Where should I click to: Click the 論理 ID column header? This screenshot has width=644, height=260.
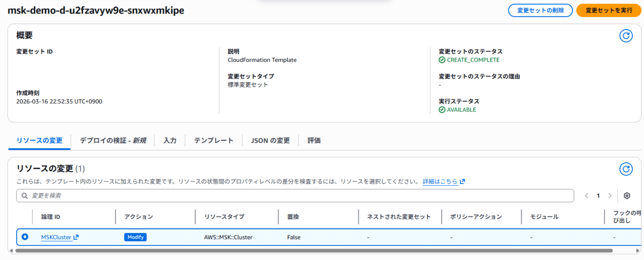51,217
